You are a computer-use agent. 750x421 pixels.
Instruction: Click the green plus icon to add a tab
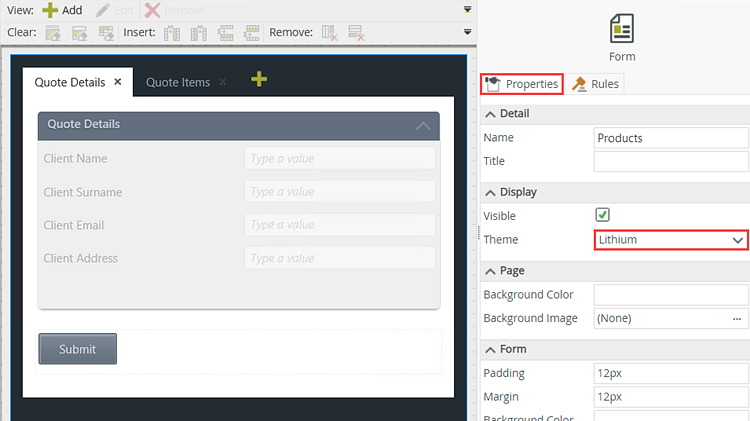pos(259,79)
